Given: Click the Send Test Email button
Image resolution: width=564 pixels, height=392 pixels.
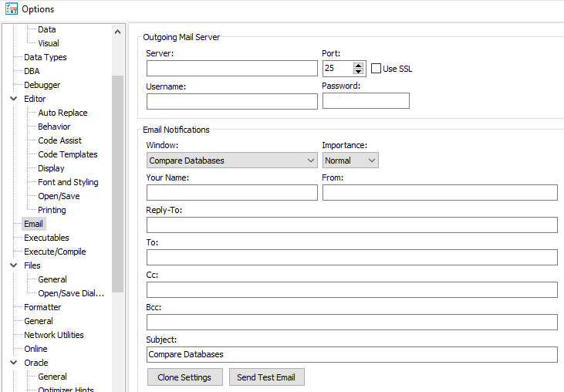Looking at the screenshot, I should click(x=266, y=377).
